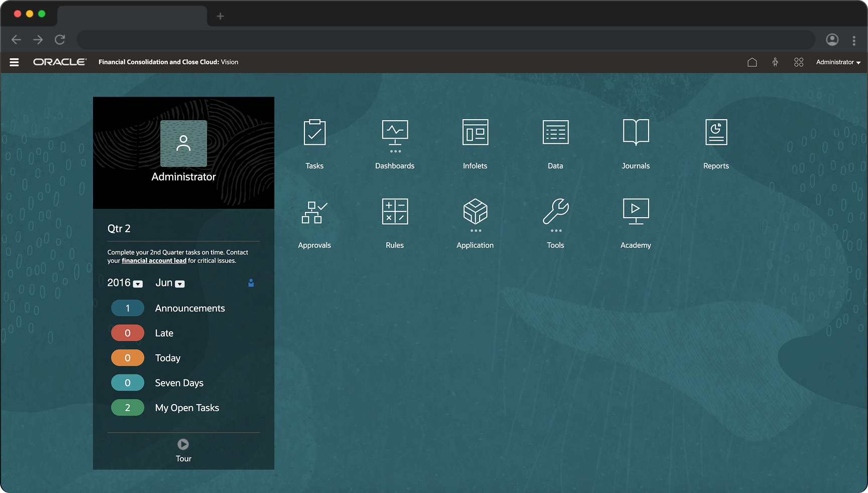Expand the Jun month dropdown

180,284
